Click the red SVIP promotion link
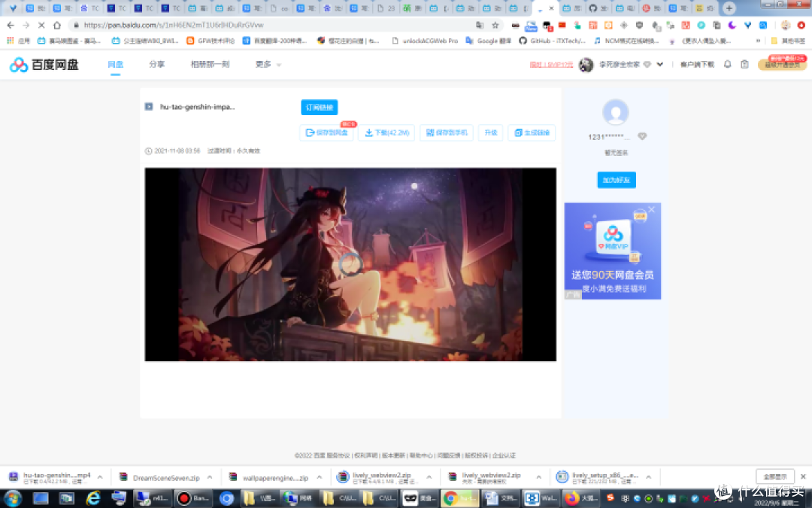812x508 pixels. click(x=551, y=65)
